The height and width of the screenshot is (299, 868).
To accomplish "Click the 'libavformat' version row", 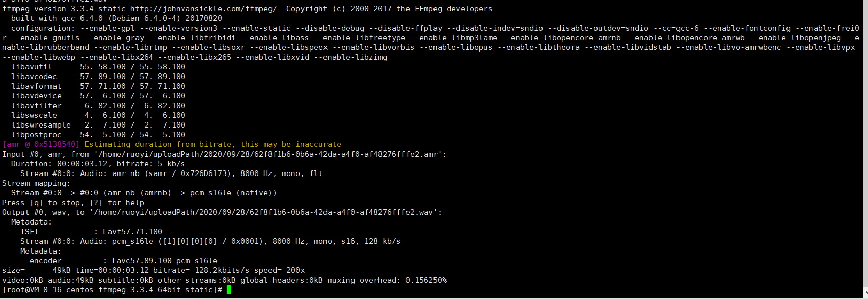I will click(98, 86).
